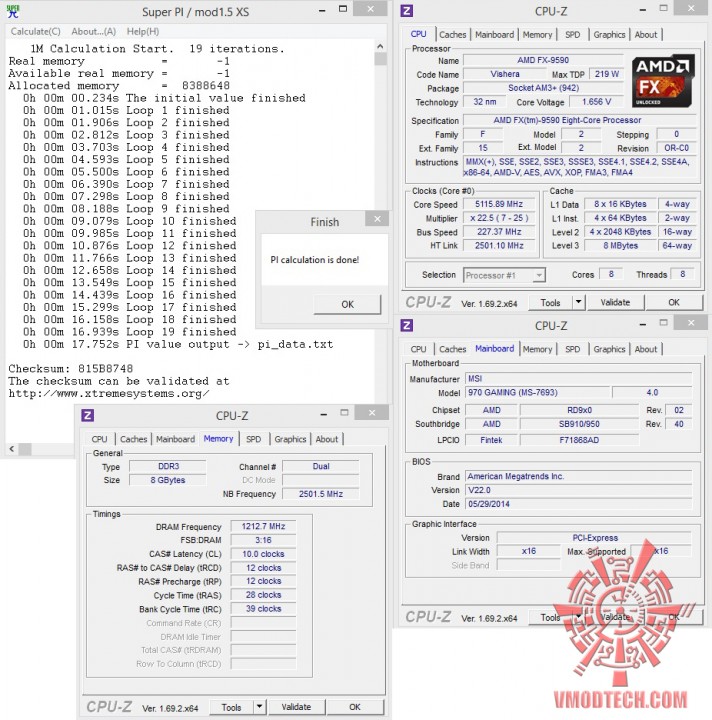Viewport: 712px width, 720px height.
Task: Click the memory Type value DDR3
Action: 168,466
